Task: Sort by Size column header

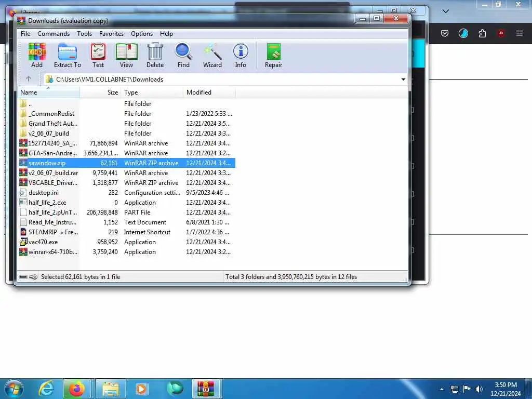Action: pyautogui.click(x=100, y=92)
